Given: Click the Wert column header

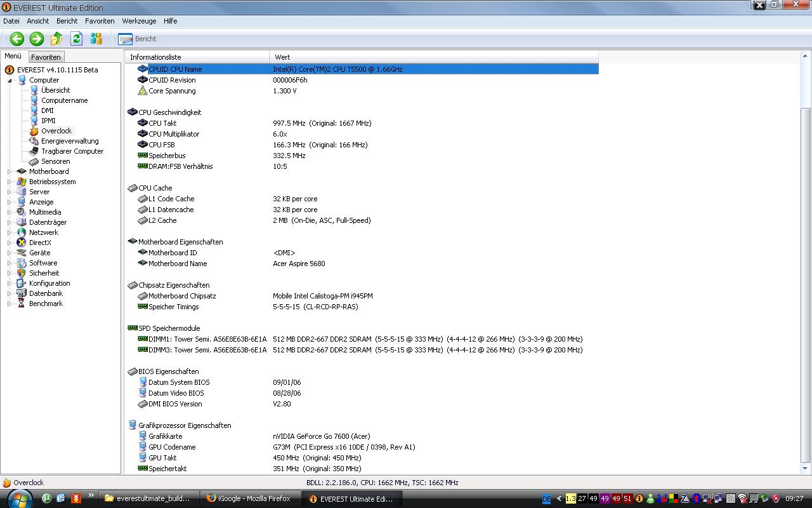Looking at the screenshot, I should (x=434, y=57).
